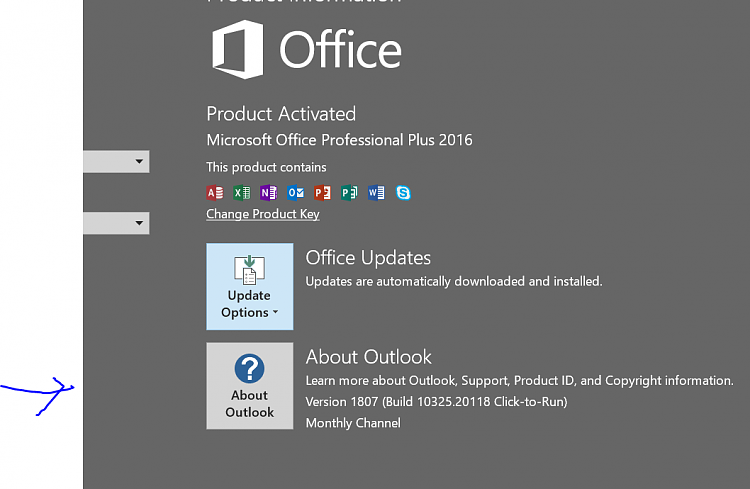
Task: Click the Word app icon
Action: click(376, 192)
